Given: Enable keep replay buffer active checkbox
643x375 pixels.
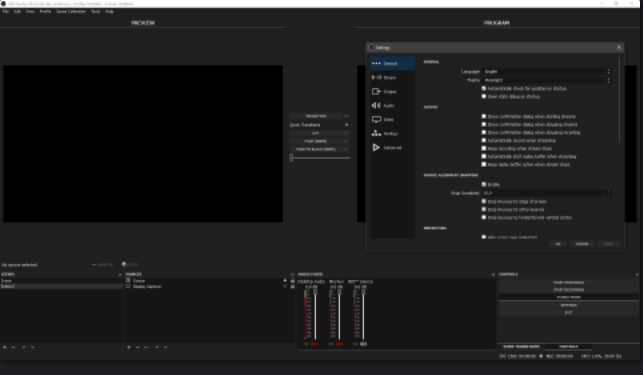Looking at the screenshot, I should pyautogui.click(x=484, y=165).
